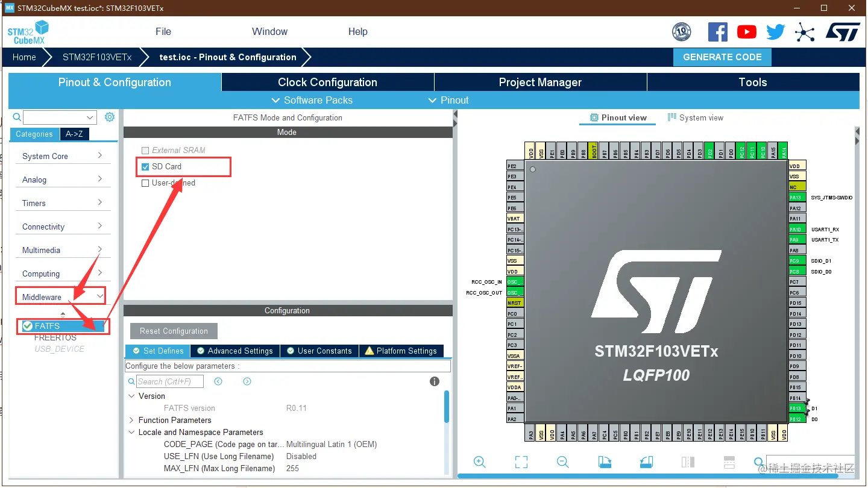The height and width of the screenshot is (488, 868).
Task: Click the grayed horizontal layout icon
Action: tap(729, 462)
